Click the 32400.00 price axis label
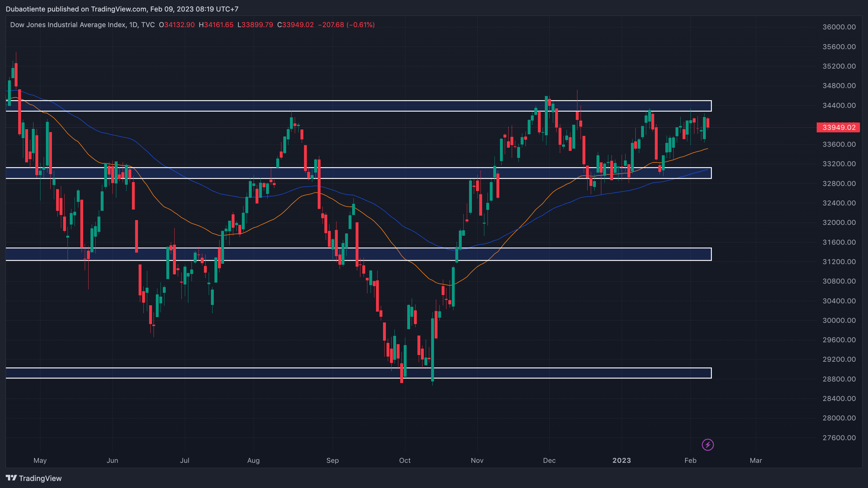The width and height of the screenshot is (868, 488). 839,203
